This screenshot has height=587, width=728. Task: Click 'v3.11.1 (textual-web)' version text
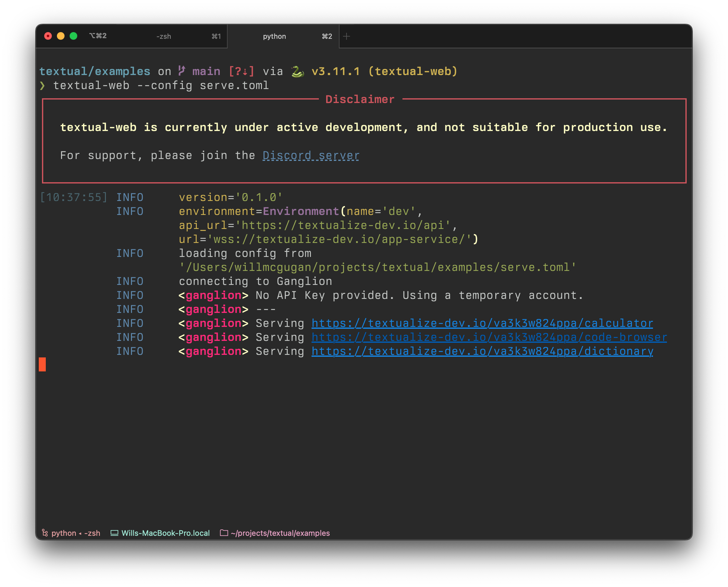click(x=385, y=71)
